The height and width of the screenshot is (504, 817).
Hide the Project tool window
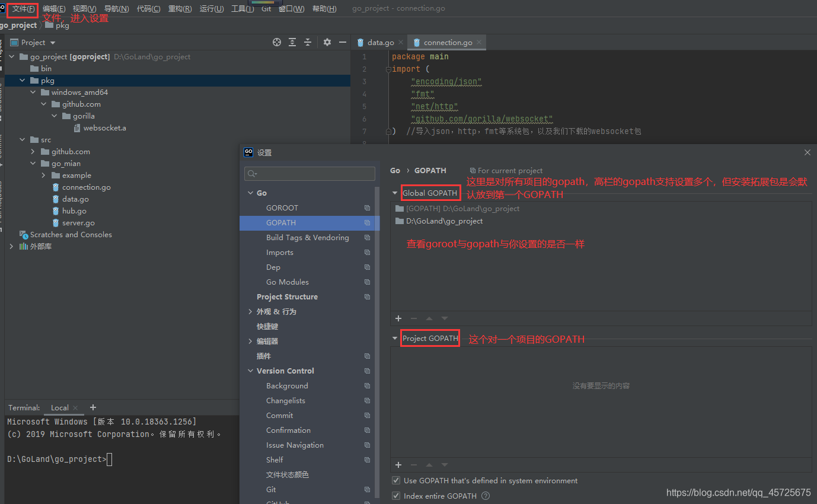coord(343,42)
